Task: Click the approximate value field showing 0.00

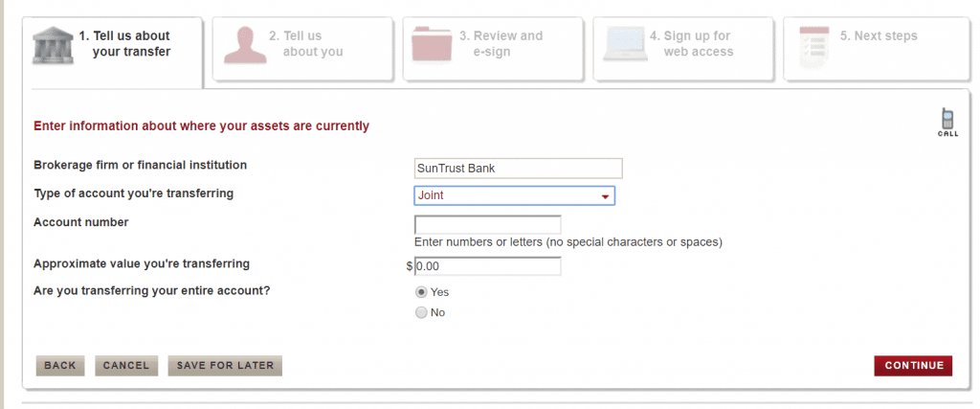Action: (487, 266)
